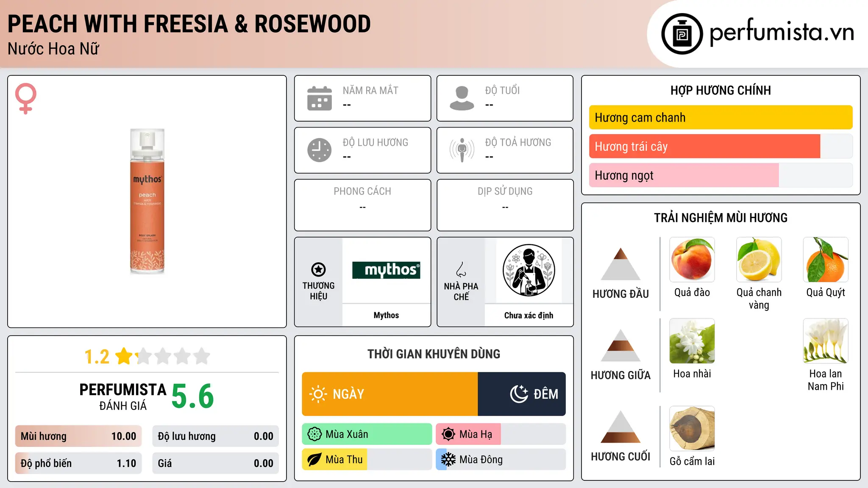868x488 pixels.
Task: Click the Mùi hương 10.00 score bar
Action: point(78,436)
